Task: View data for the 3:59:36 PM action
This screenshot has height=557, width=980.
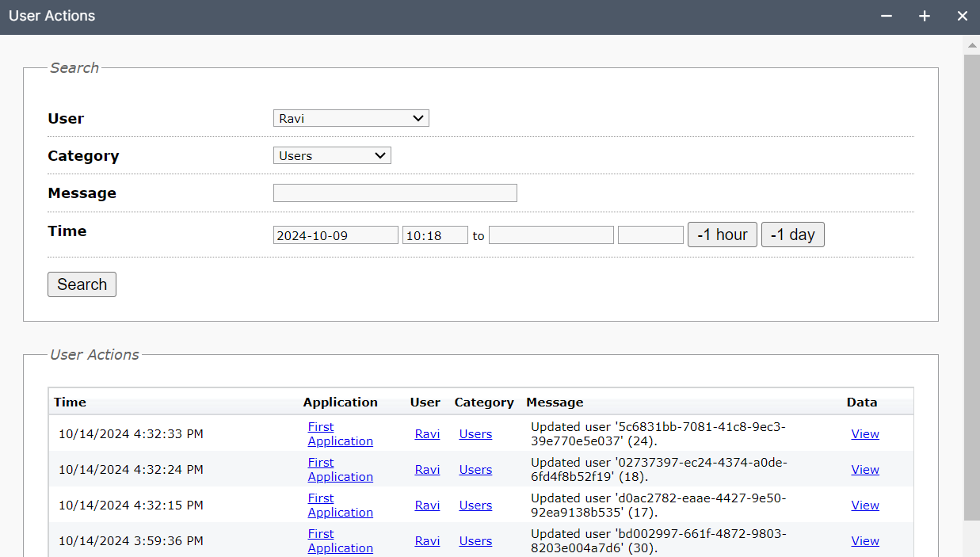Action: pos(865,541)
